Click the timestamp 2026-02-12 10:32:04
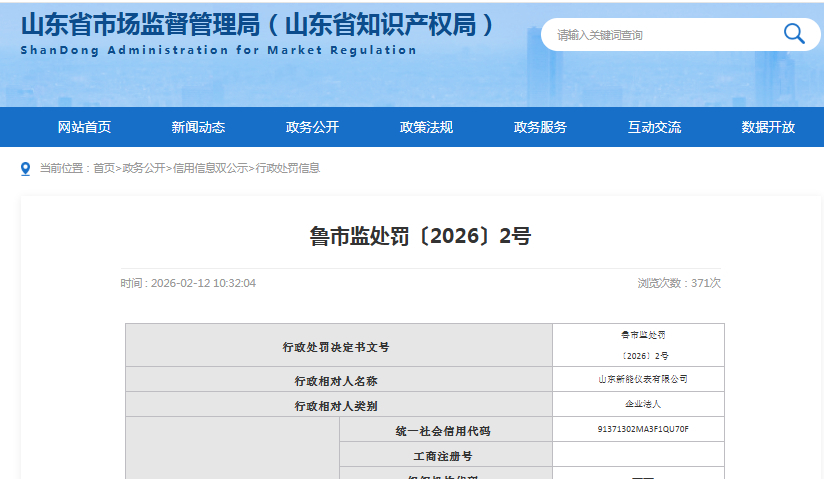The image size is (824, 479). coord(203,283)
